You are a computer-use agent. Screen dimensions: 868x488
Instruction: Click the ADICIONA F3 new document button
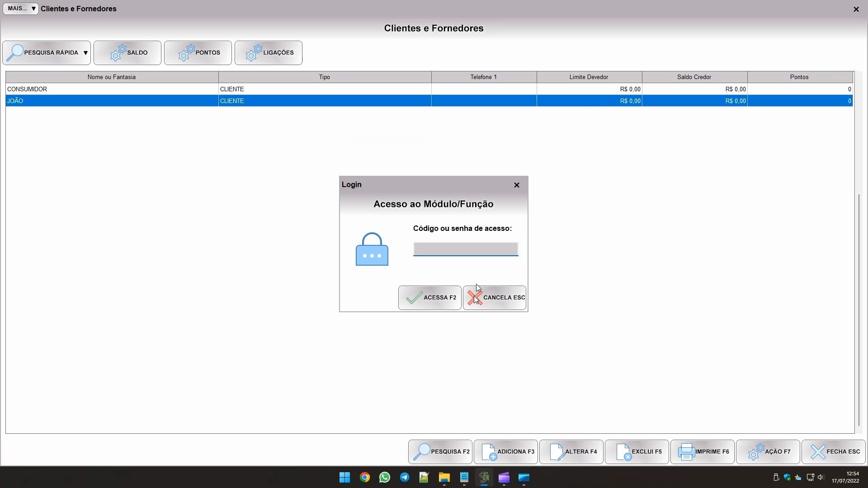(506, 452)
